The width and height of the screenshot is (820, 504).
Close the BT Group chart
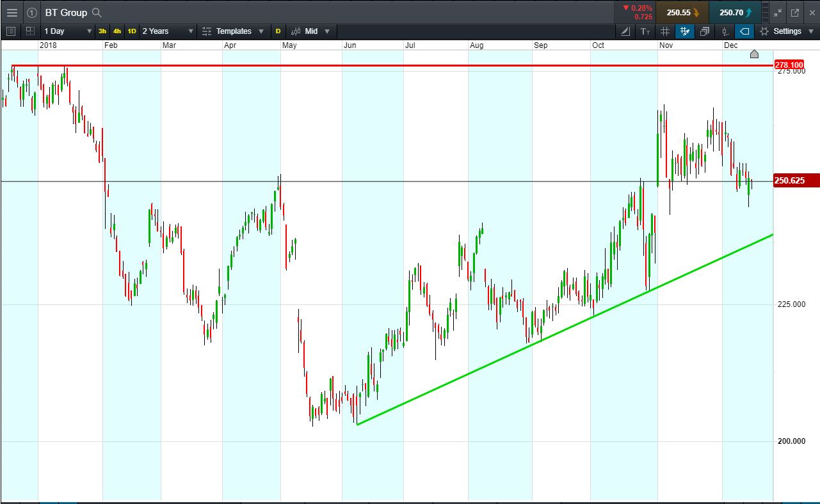coord(812,13)
